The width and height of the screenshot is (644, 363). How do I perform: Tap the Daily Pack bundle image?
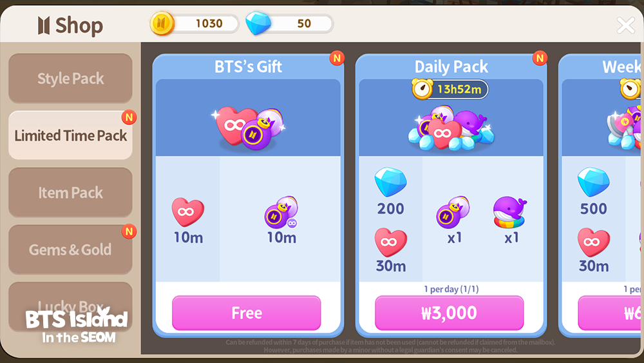[x=451, y=128]
